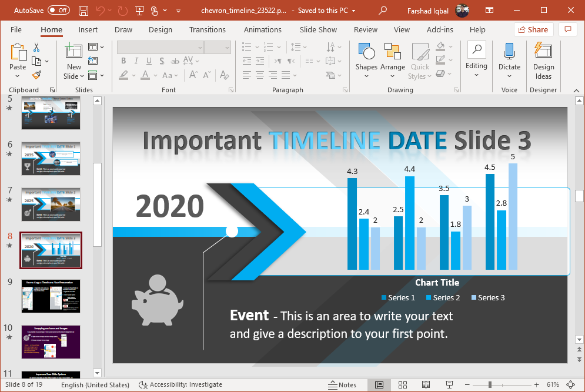Image resolution: width=585 pixels, height=392 pixels.
Task: Open the Shapes gallery
Action: [366, 59]
